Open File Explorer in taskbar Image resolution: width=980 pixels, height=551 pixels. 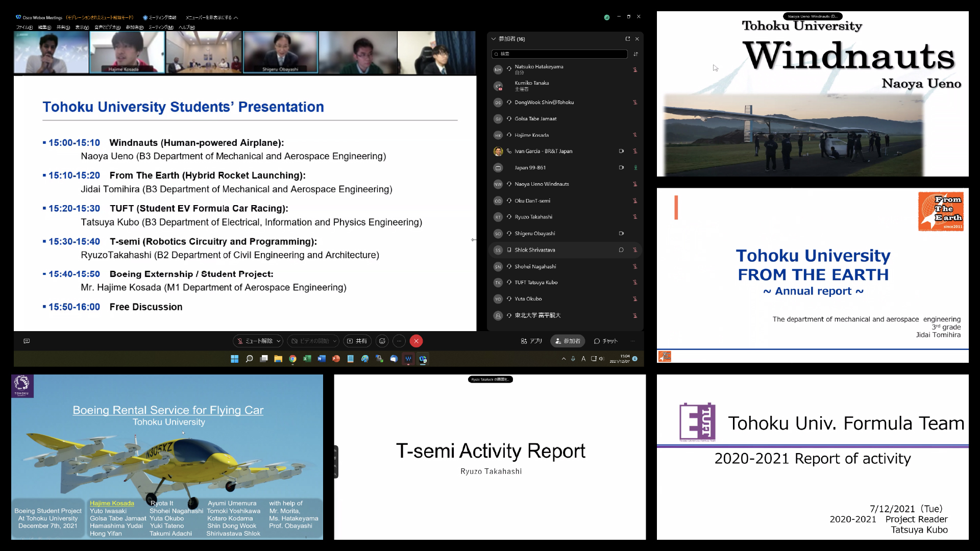(278, 359)
